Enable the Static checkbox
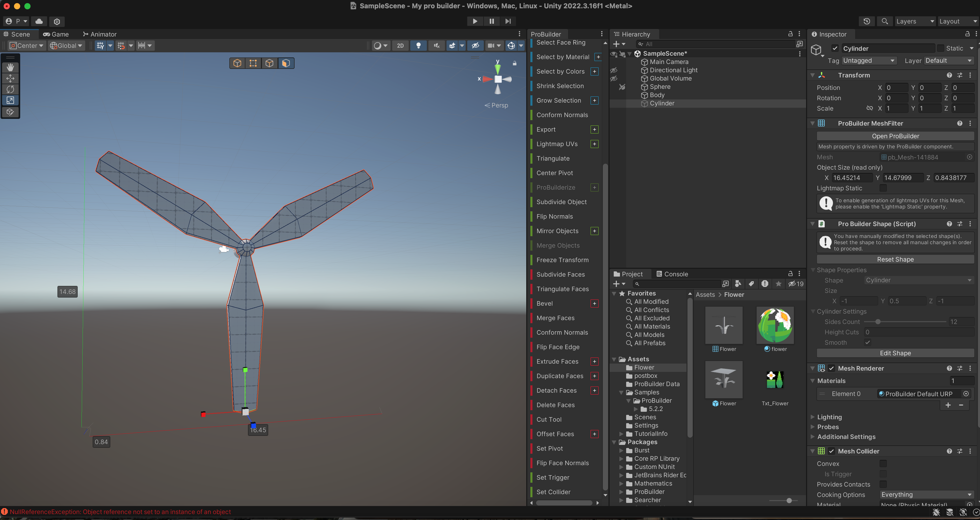Image resolution: width=980 pixels, height=520 pixels. (x=940, y=48)
